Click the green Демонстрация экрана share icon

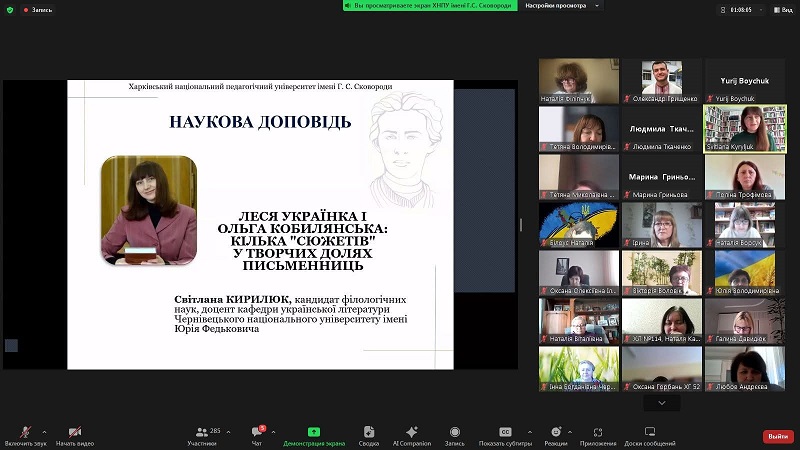(314, 432)
